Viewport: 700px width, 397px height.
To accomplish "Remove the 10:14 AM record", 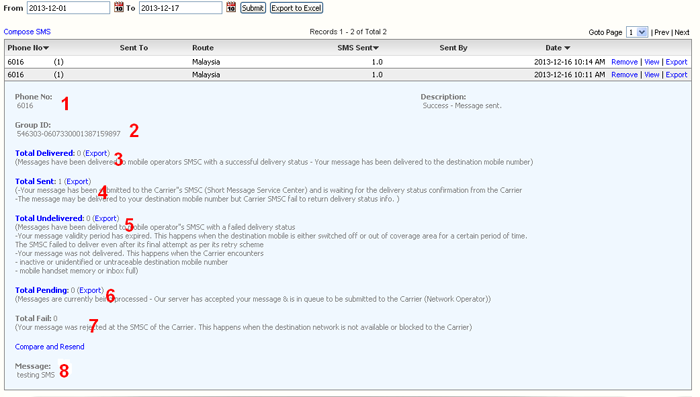I will [x=624, y=62].
